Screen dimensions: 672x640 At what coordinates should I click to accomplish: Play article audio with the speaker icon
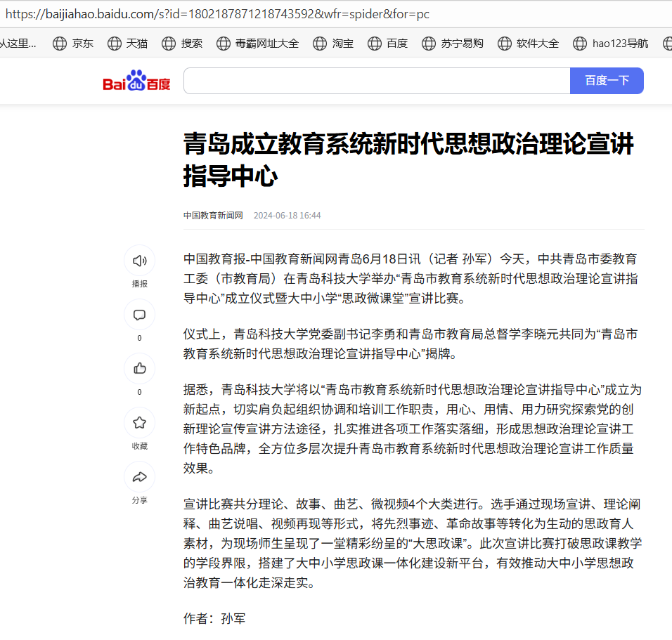point(139,261)
